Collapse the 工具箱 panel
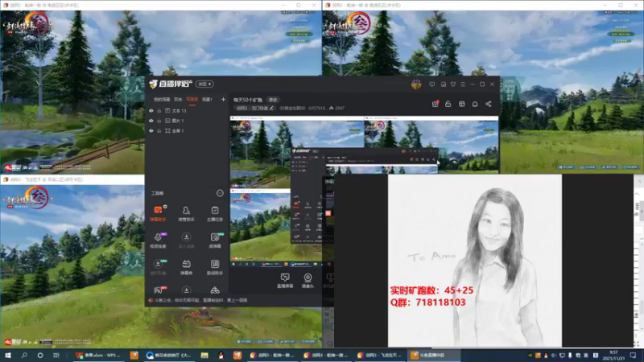Screen dimensions: 644x362 220,193
